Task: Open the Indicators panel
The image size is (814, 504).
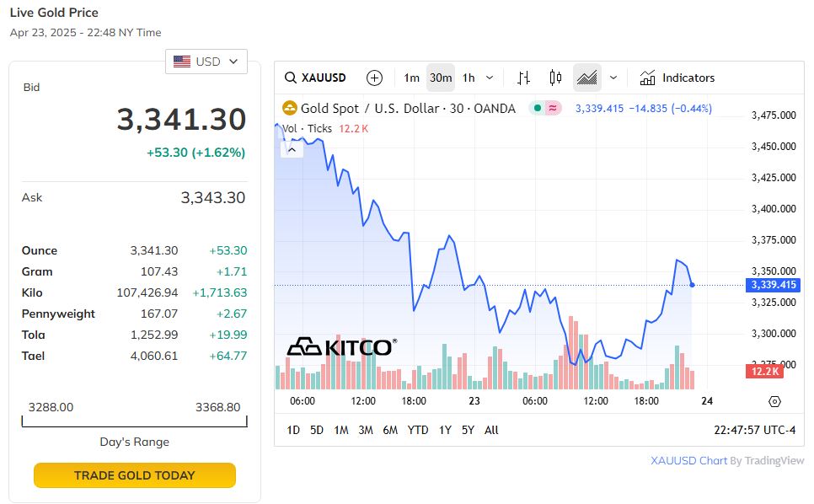Action: (677, 78)
